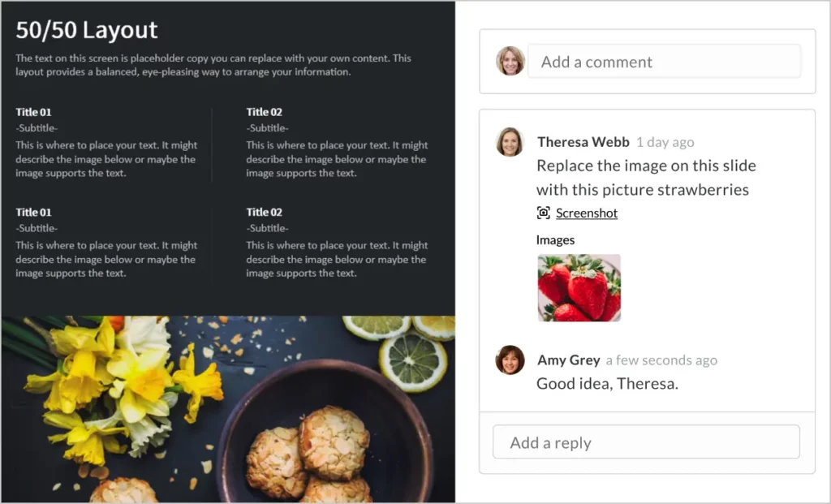
Task: Click the Images label above the thumbnail
Action: 555,240
